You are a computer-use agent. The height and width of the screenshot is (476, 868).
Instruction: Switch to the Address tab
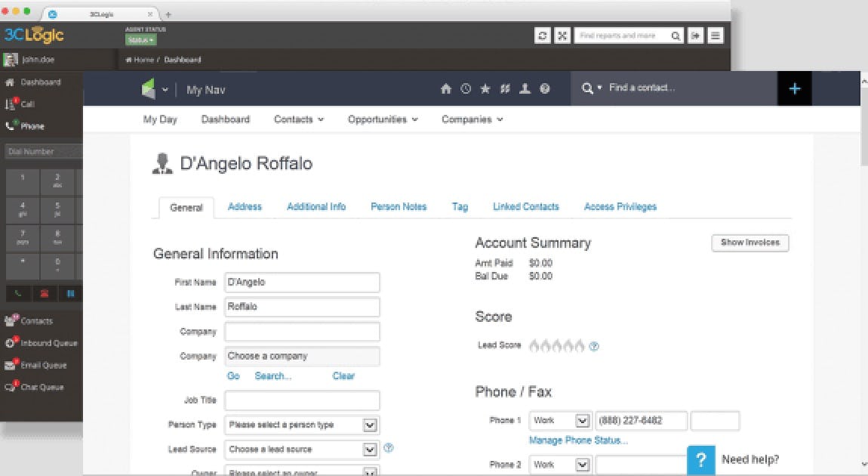[x=245, y=207]
